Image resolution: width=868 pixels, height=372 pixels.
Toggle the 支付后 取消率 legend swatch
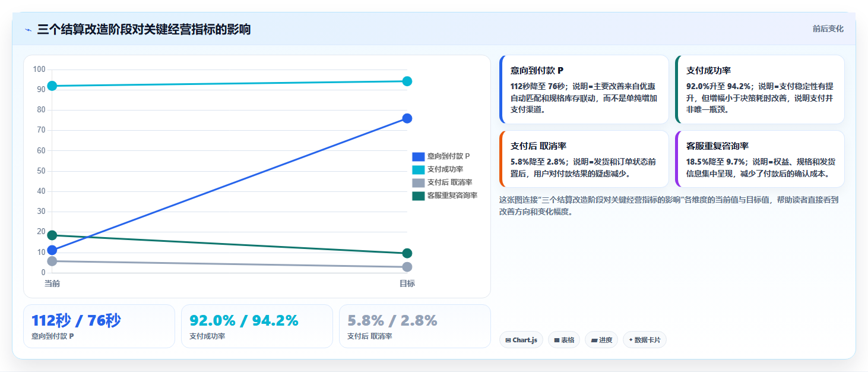(x=419, y=182)
